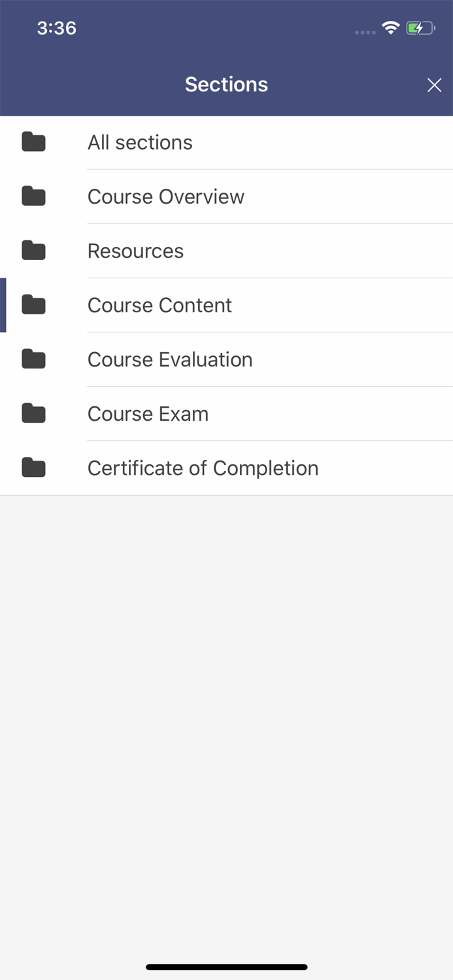Dismiss the Sections panel with the X
The image size is (453, 980).
click(434, 85)
